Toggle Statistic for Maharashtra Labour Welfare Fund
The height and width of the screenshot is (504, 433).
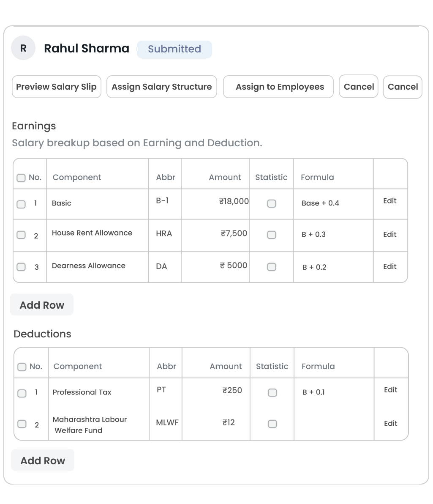(272, 424)
